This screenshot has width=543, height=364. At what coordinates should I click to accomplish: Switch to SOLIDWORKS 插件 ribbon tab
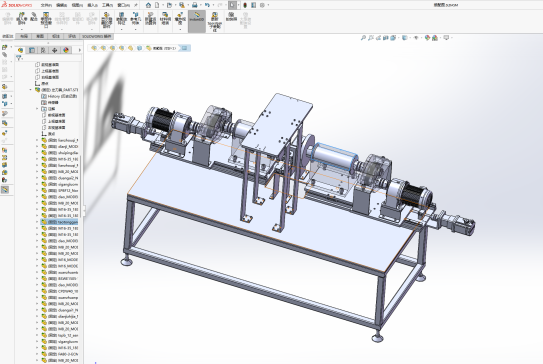coord(97,36)
